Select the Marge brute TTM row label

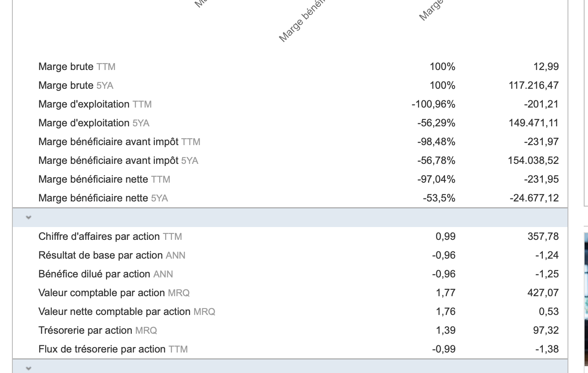[77, 67]
